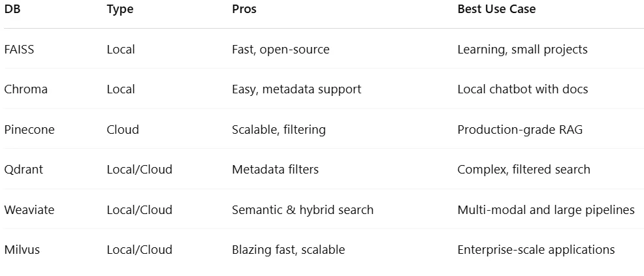Image resolution: width=644 pixels, height=276 pixels.
Task: Click the Qdrant row name
Action: 24,170
